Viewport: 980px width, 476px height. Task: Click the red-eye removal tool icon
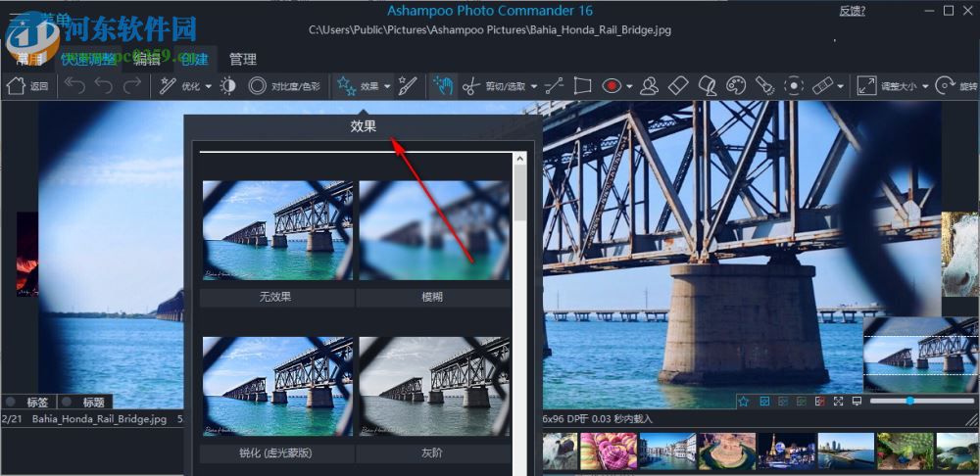point(612,86)
